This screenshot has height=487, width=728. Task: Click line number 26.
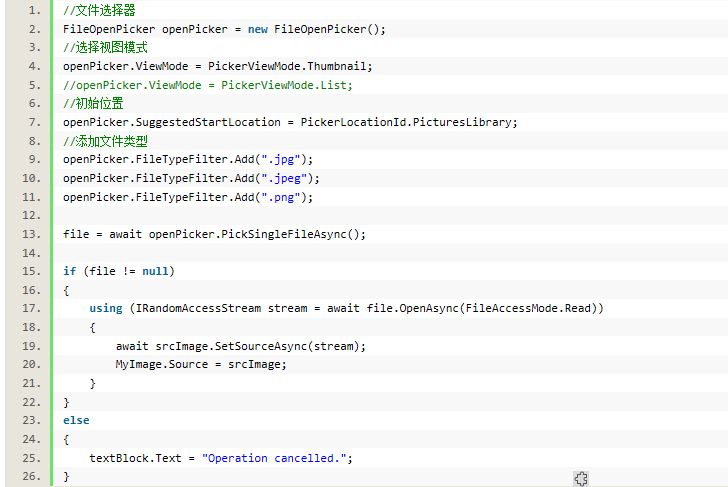coord(32,476)
